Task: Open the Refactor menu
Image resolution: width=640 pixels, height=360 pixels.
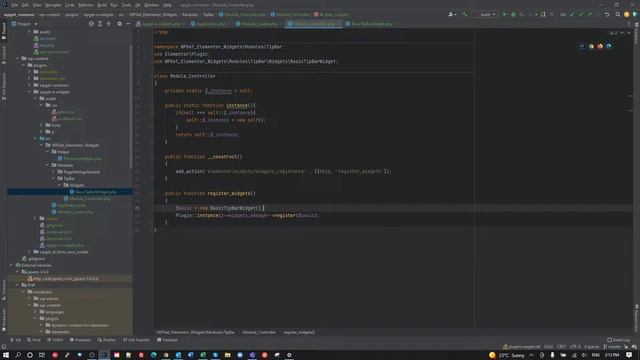Action: (86, 5)
